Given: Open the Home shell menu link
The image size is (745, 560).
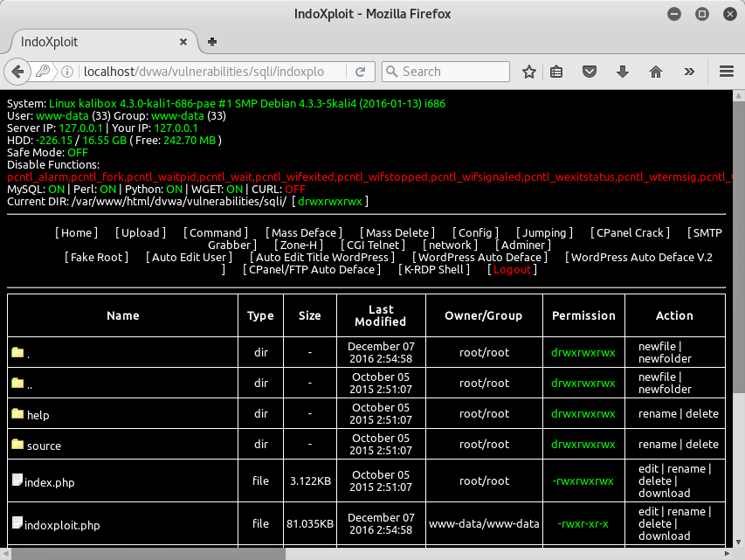Looking at the screenshot, I should click(x=77, y=233).
